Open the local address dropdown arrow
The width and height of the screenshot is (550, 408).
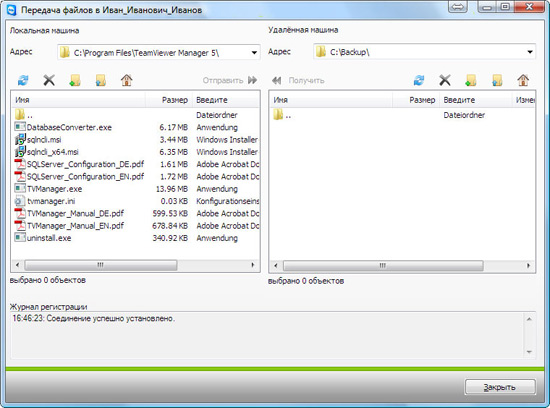254,53
